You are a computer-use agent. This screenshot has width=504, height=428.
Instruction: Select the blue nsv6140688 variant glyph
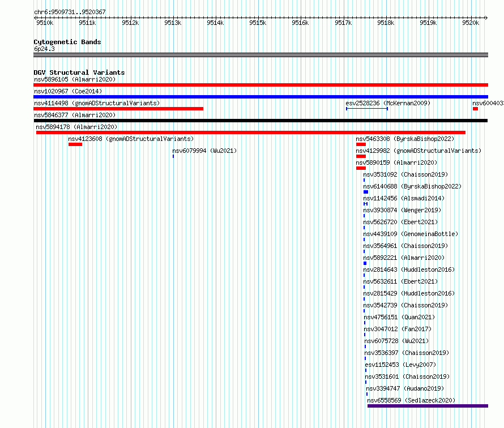click(366, 192)
